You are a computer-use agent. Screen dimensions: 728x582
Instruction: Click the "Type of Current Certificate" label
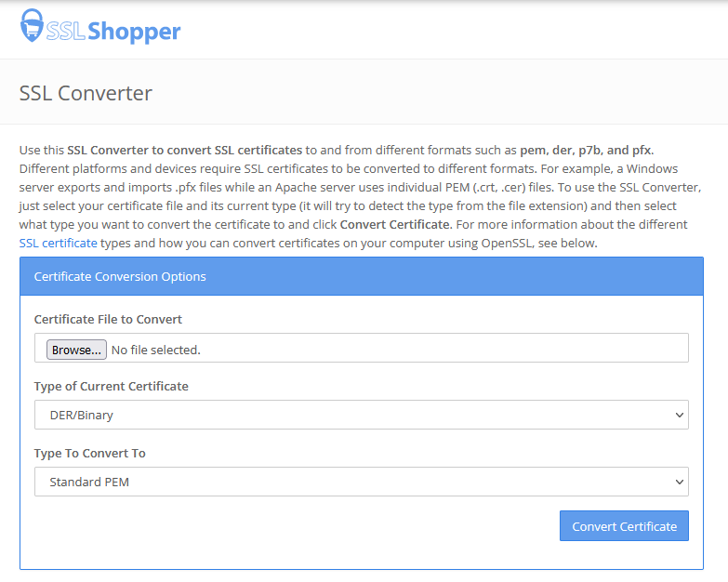point(111,386)
